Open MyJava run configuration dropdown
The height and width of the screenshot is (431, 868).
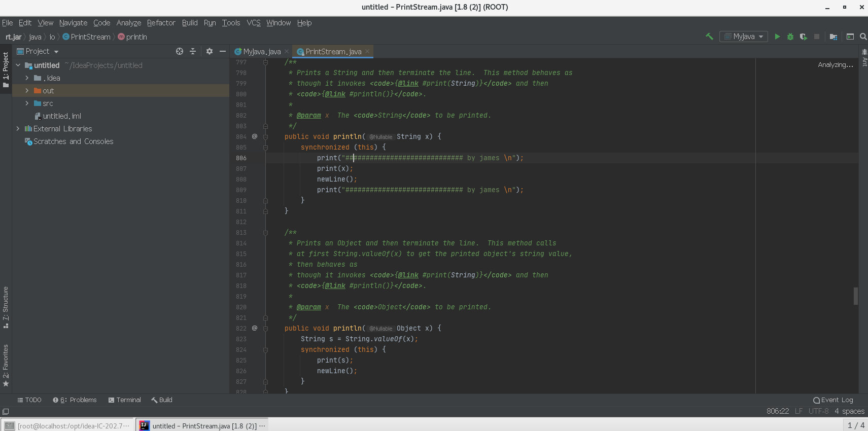coord(744,37)
